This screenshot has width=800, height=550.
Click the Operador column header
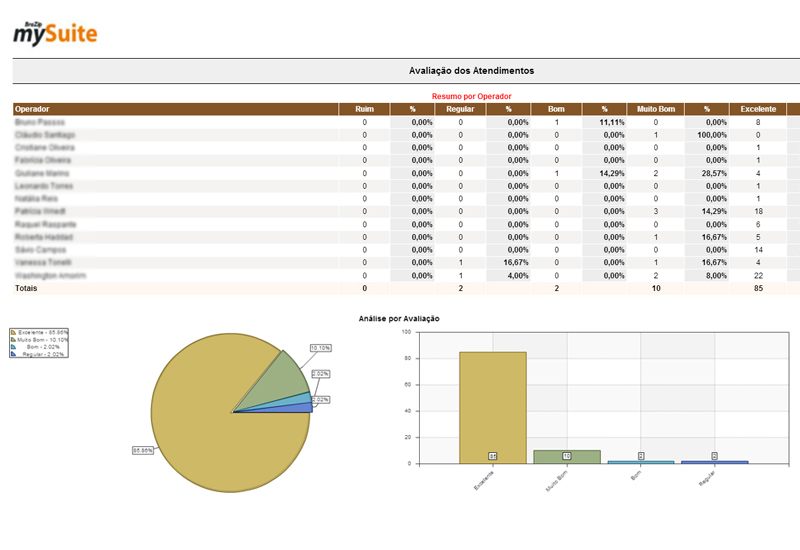coord(176,109)
